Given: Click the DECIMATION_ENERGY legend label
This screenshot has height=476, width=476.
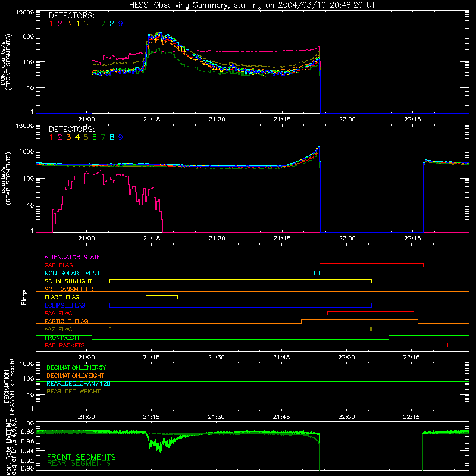Looking at the screenshot, I should coord(76,368).
